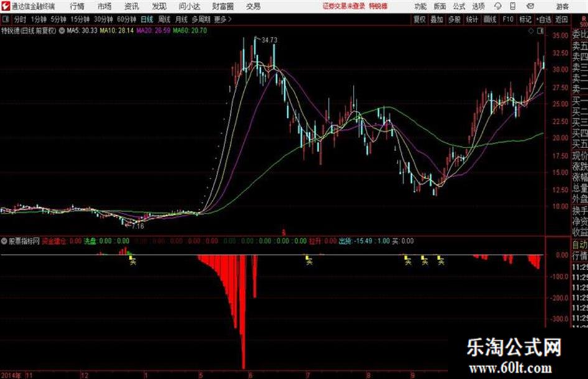Click the 返回 back button
Image resolution: width=588 pixels, height=379 pixels.
pos(561,19)
